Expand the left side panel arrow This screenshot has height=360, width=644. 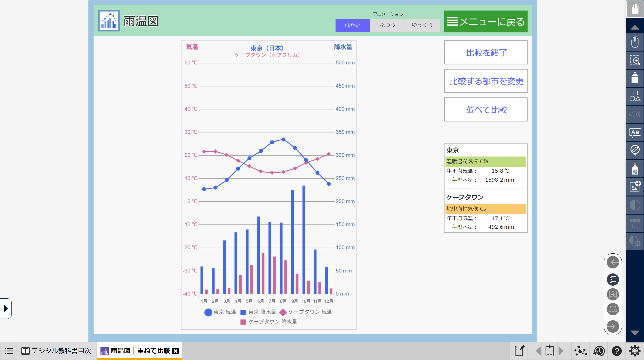tap(5, 308)
